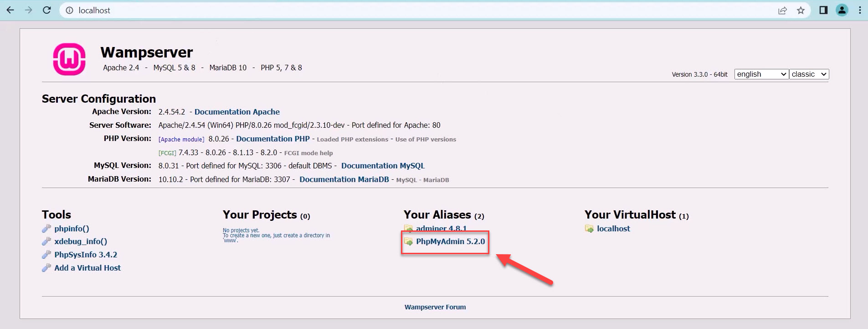Click the folder icon beside PhpMyAdmin 5.2.0
868x329 pixels.
tap(409, 241)
